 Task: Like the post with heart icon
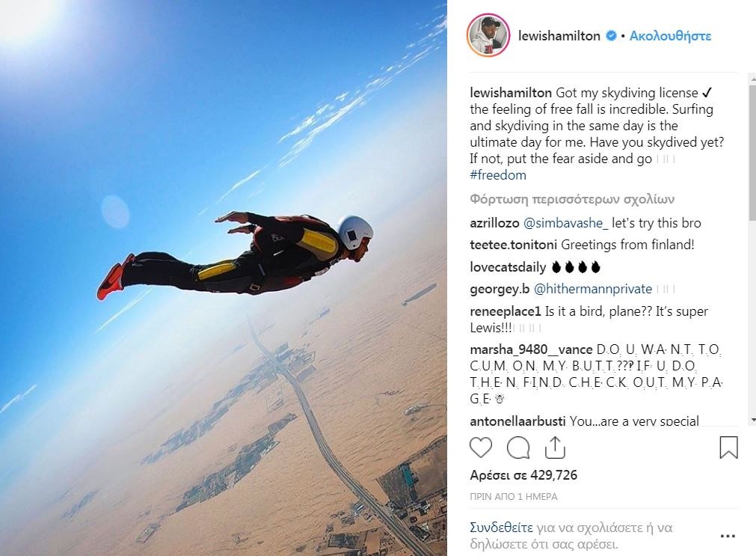[x=481, y=447]
